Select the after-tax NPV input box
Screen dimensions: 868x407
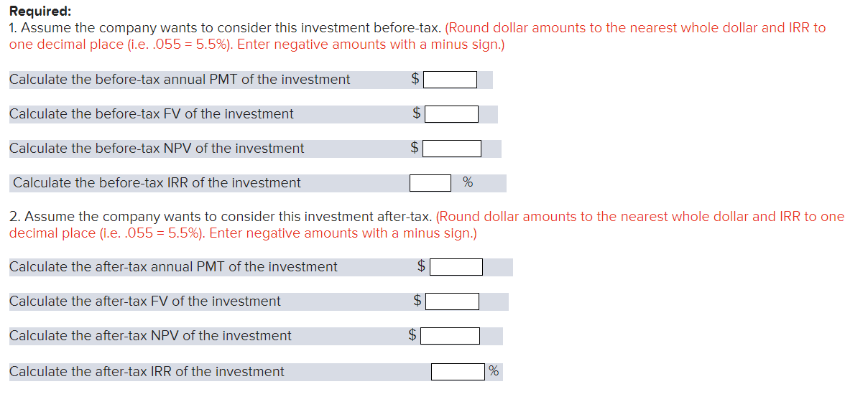(x=450, y=336)
